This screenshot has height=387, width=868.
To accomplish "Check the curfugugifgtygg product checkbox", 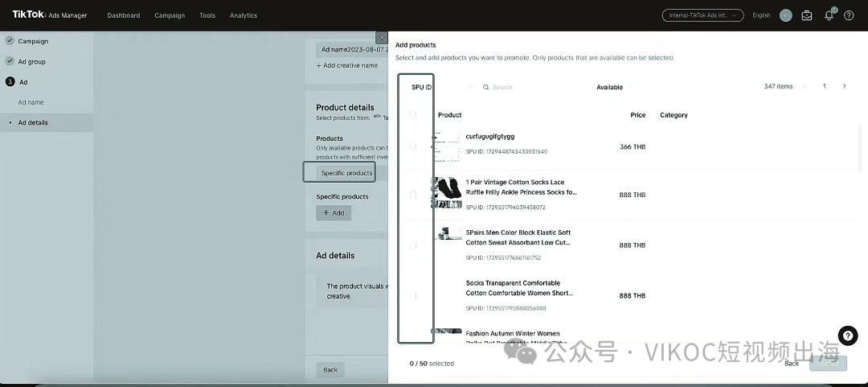I will [x=413, y=146].
